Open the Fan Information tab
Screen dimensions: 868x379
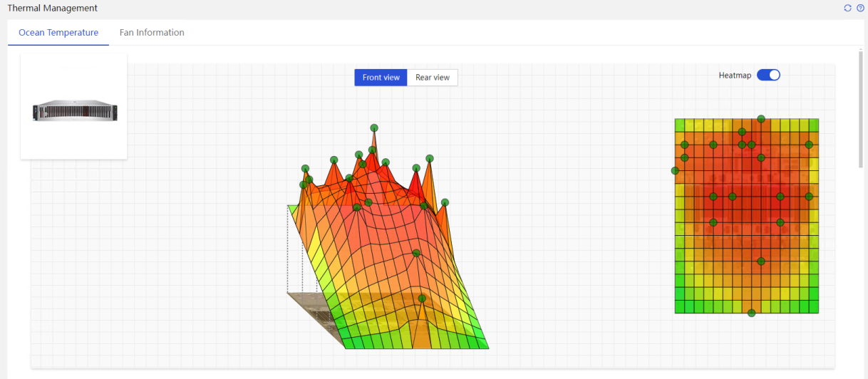[152, 33]
